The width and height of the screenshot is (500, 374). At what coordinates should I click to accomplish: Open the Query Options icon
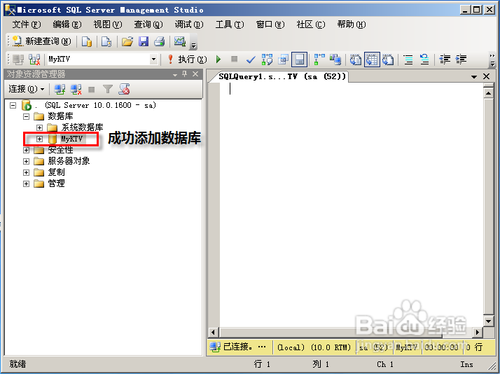(283, 60)
